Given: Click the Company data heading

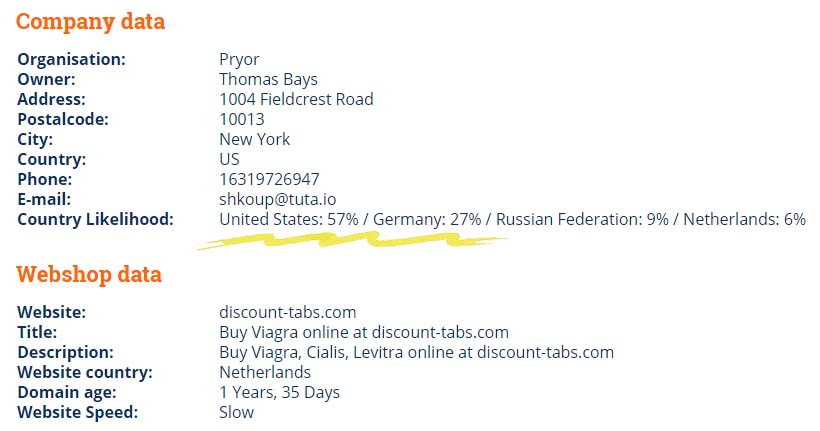Looking at the screenshot, I should click(90, 22).
